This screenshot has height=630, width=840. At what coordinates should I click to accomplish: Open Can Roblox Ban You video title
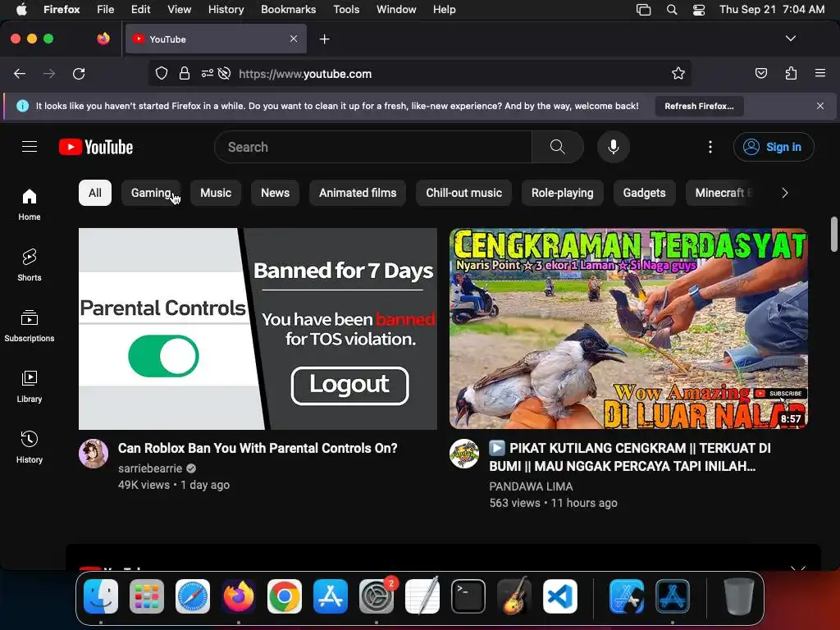click(x=258, y=448)
